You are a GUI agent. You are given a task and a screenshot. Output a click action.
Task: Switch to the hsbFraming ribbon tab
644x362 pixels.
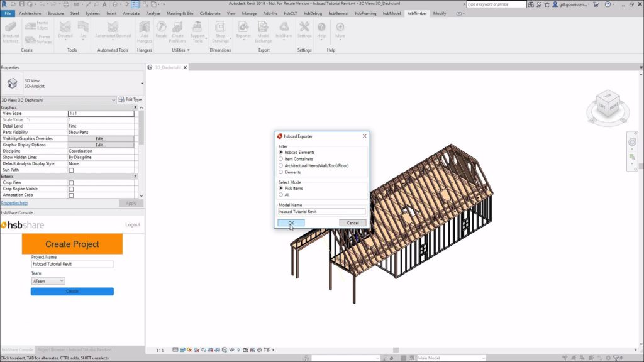tap(365, 14)
